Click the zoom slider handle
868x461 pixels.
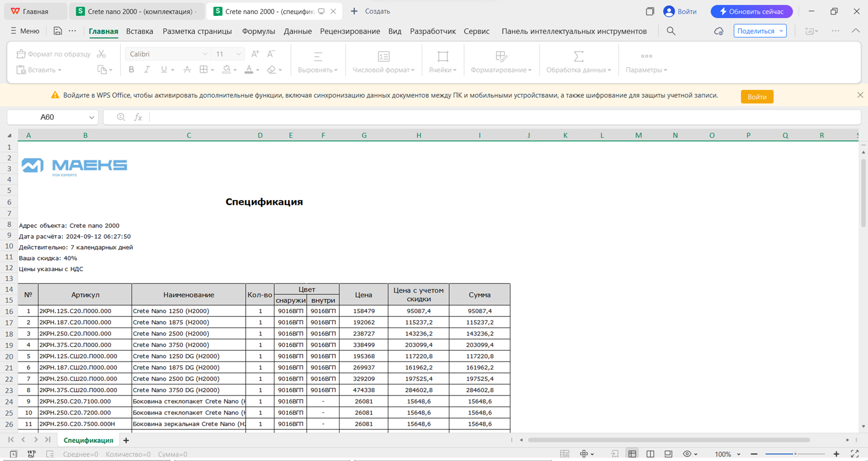[x=795, y=454]
